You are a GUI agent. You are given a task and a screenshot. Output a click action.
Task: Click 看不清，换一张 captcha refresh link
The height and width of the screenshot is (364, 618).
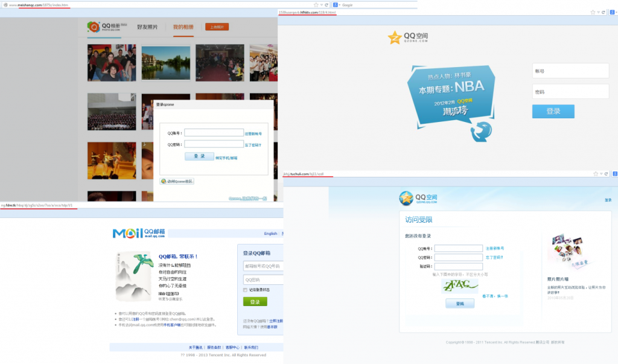coord(495,296)
